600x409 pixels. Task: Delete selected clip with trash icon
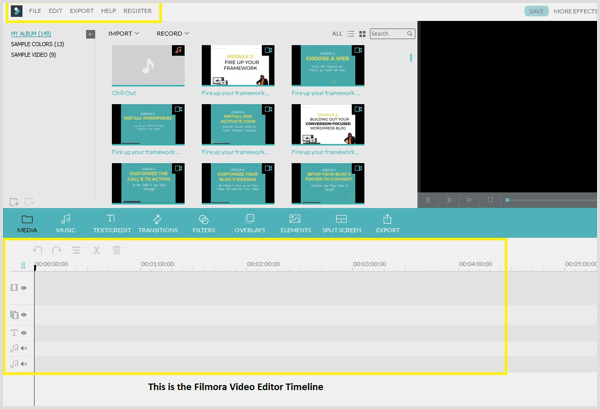pyautogui.click(x=117, y=250)
